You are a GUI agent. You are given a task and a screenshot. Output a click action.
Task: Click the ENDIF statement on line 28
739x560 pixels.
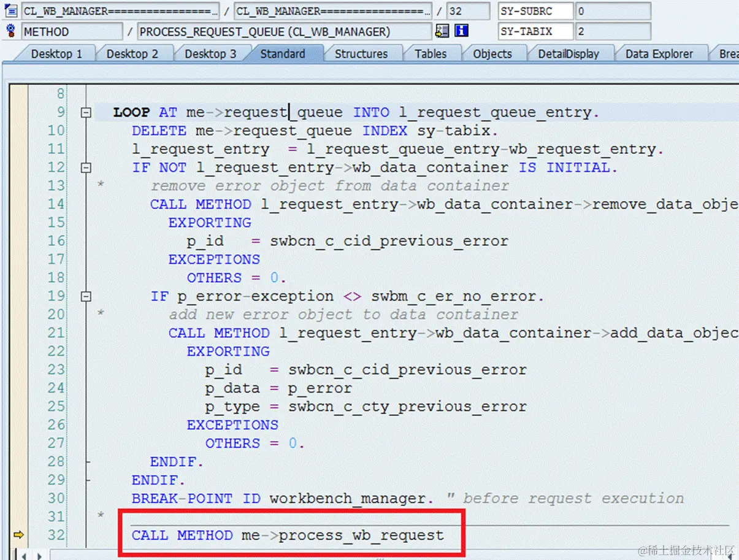point(177,462)
